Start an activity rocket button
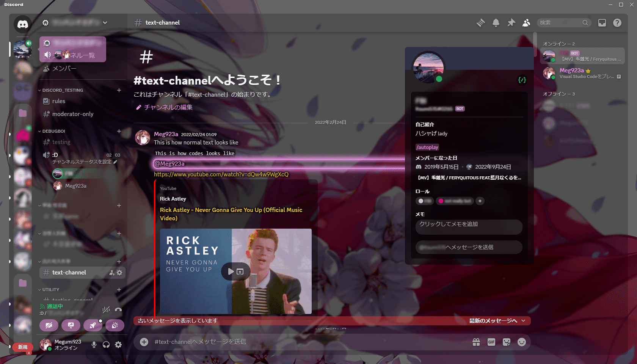Viewport: 637px width, 364px height. coord(93,325)
